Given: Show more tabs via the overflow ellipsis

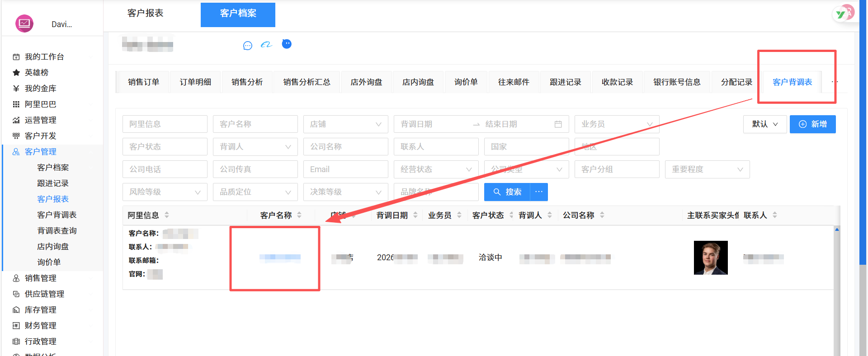Looking at the screenshot, I should tap(835, 82).
